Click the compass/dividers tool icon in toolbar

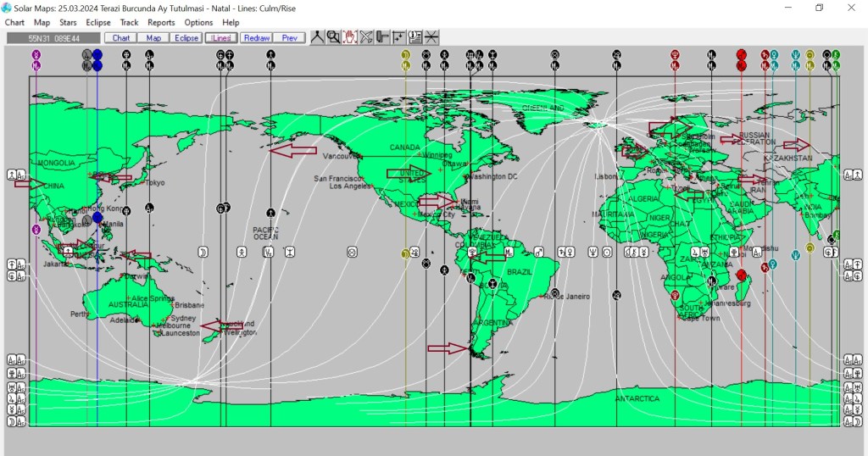click(x=318, y=37)
